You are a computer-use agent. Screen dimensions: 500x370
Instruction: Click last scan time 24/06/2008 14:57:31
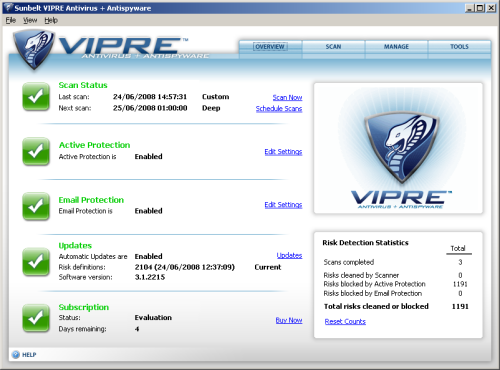pos(150,97)
